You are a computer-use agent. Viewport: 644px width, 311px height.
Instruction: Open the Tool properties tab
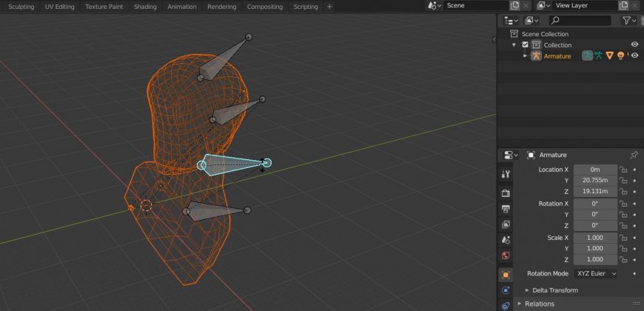coord(506,174)
